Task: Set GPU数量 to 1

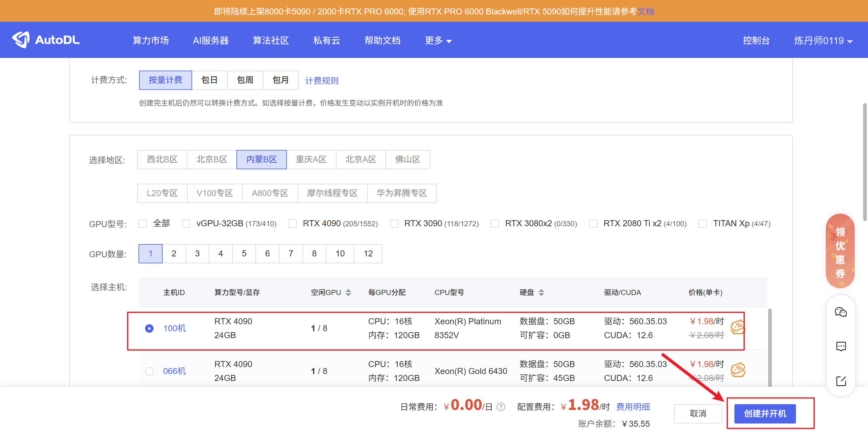Action: click(x=150, y=253)
